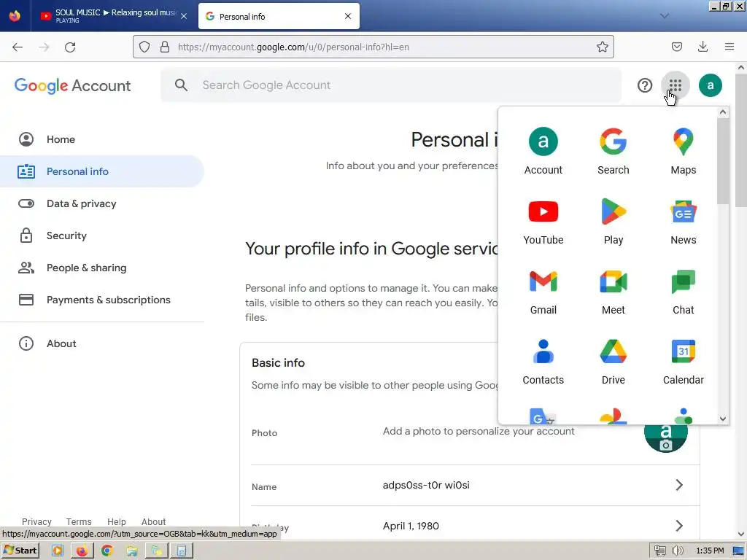Viewport: 747px width, 560px height.
Task: Click the April 1, 1980 birthday value
Action: coord(411,526)
